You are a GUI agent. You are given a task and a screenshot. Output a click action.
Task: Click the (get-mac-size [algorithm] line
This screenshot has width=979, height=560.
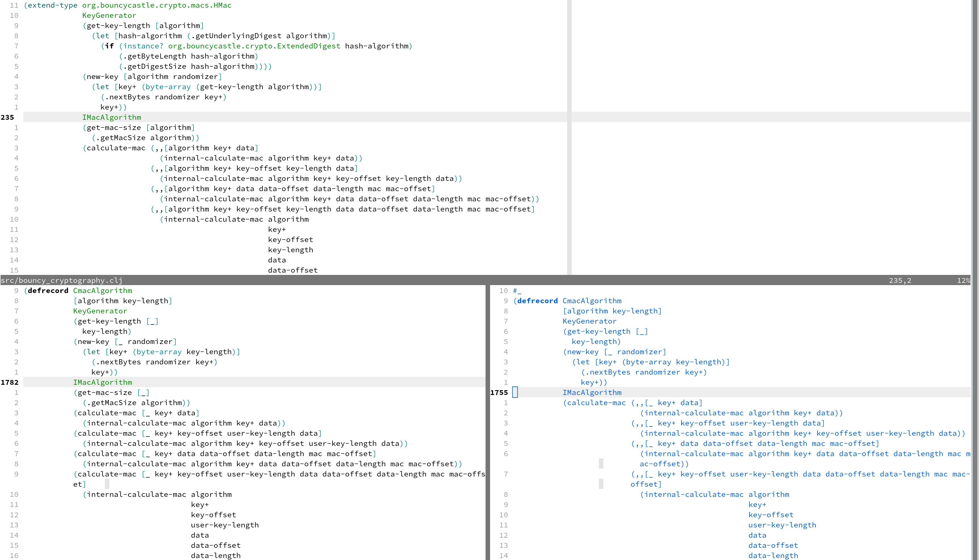(139, 128)
